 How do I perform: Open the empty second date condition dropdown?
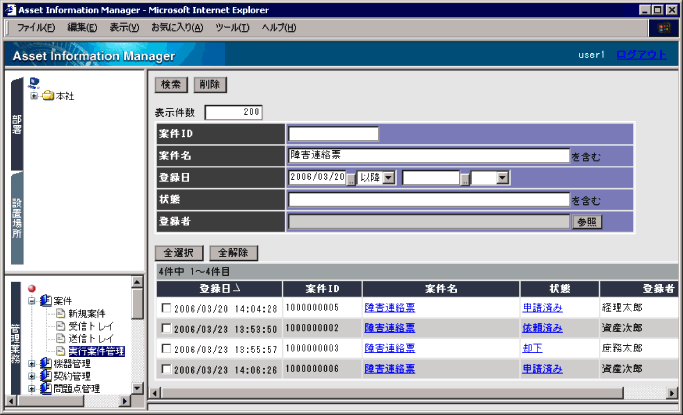tap(502, 178)
